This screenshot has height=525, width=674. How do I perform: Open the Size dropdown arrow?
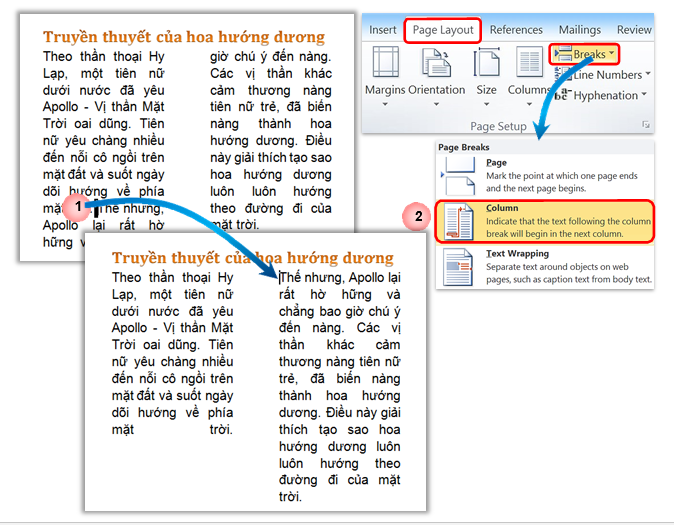[x=486, y=106]
